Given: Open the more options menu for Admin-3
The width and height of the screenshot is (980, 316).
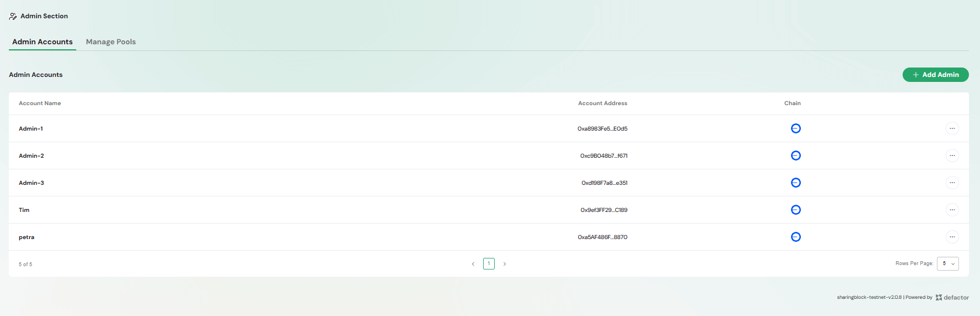Looking at the screenshot, I should pos(952,183).
